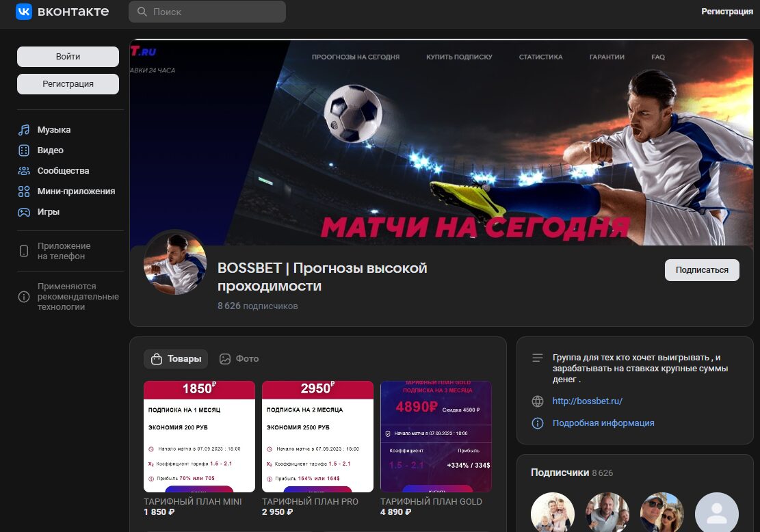
Task: Click the Музыка note icon
Action: pyautogui.click(x=24, y=130)
